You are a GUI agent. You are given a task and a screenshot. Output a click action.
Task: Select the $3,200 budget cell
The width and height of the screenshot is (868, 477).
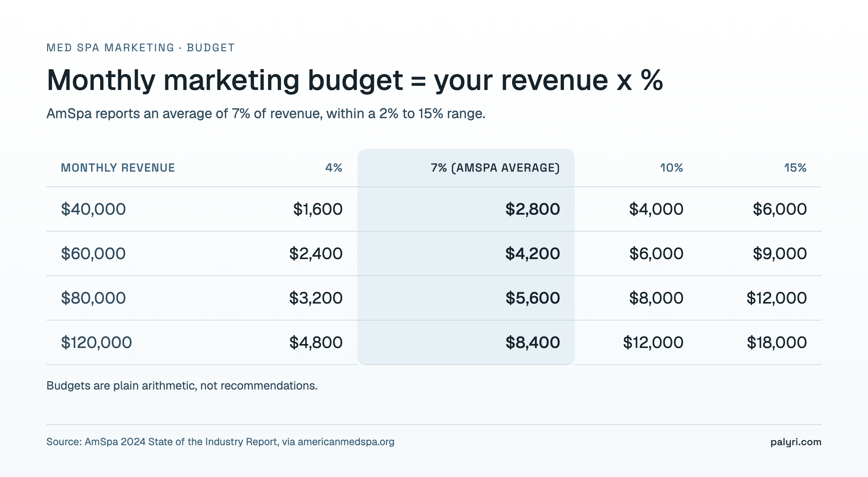pos(316,298)
